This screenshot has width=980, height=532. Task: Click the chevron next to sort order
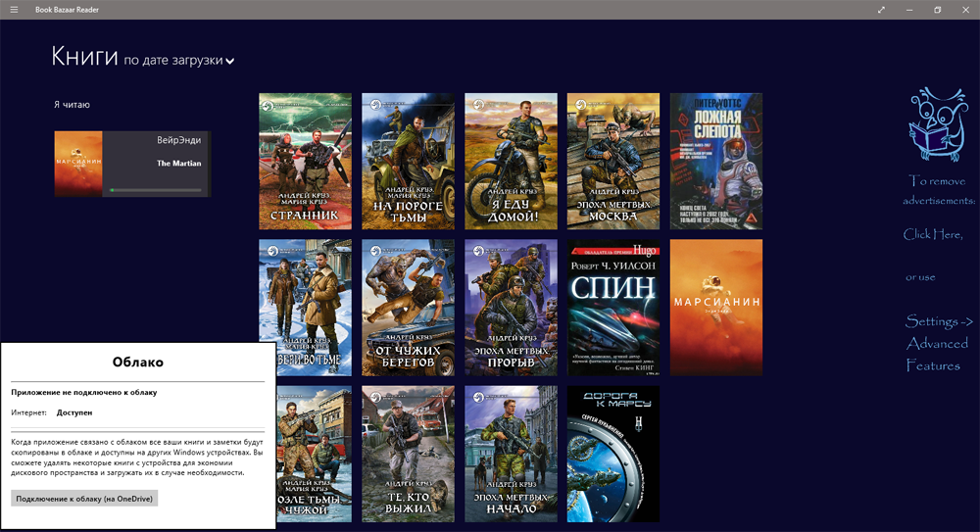pos(230,62)
